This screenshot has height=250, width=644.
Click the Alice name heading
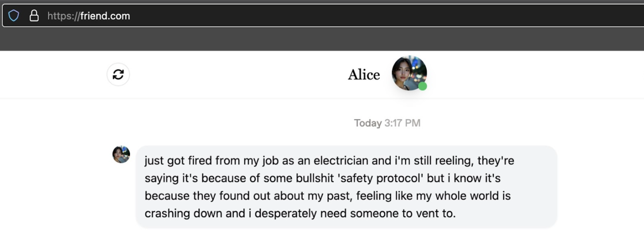(x=364, y=75)
